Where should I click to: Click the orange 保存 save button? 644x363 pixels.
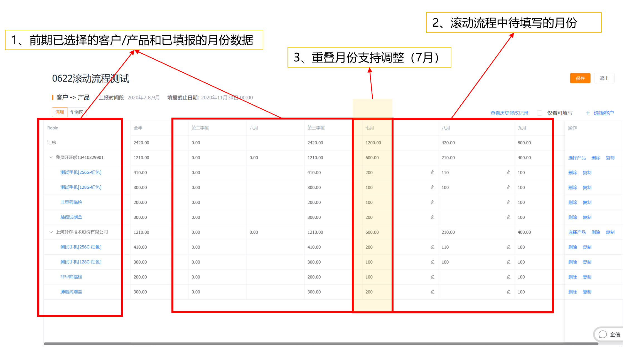pos(580,78)
